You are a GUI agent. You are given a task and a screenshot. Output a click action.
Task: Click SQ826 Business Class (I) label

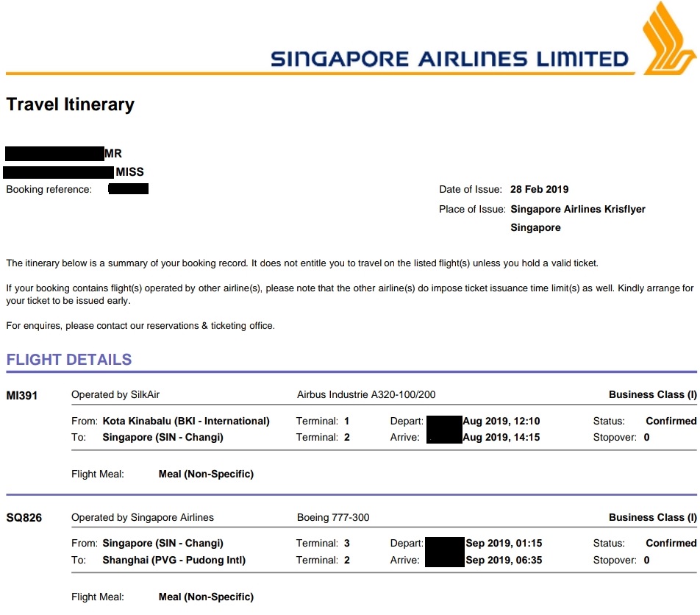pyautogui.click(x=652, y=518)
